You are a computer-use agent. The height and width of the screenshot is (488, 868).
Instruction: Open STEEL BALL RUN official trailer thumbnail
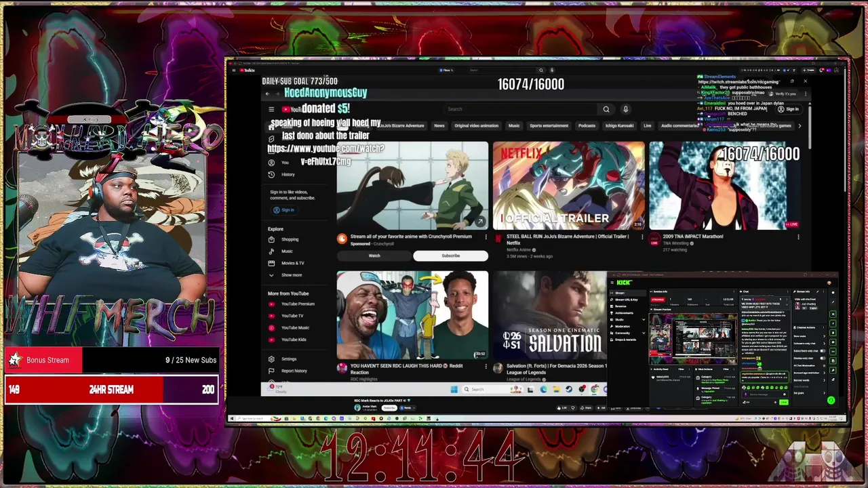pyautogui.click(x=569, y=186)
